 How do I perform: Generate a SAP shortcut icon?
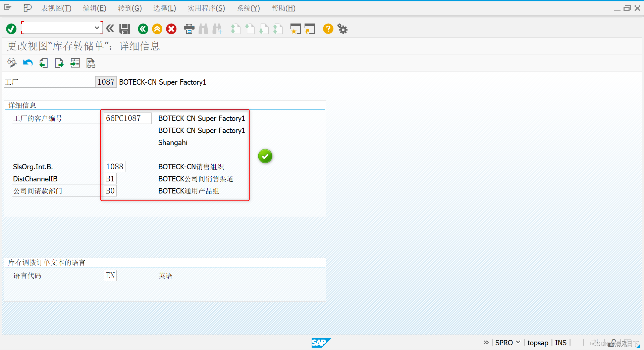click(310, 29)
